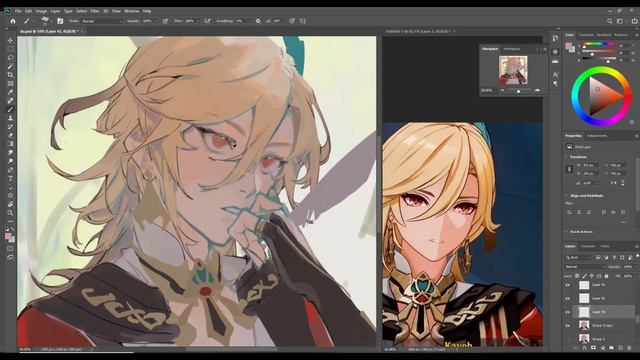Toggle lock transparent pixels
This screenshot has width=640, height=360.
[577, 276]
